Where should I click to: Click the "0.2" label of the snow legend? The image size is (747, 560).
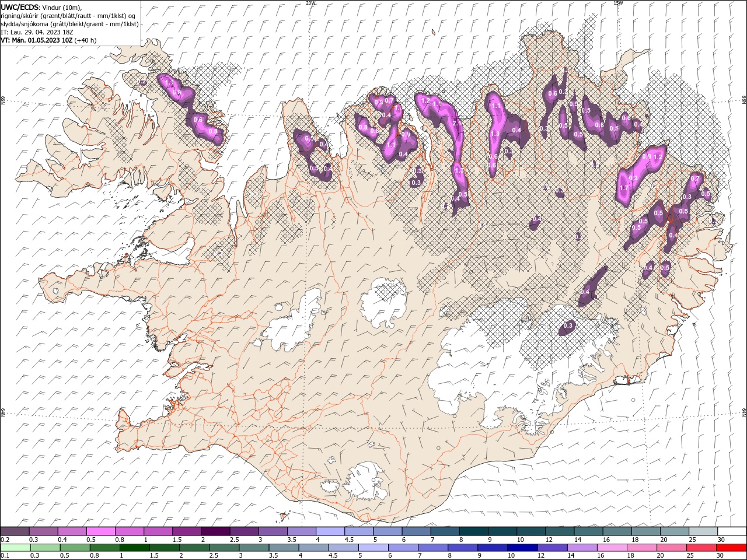(5, 540)
